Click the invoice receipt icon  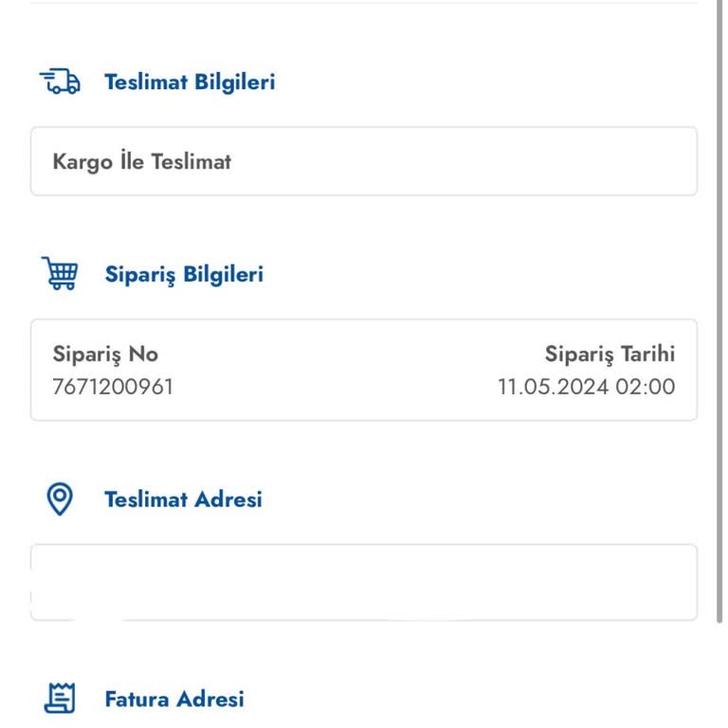point(60,699)
